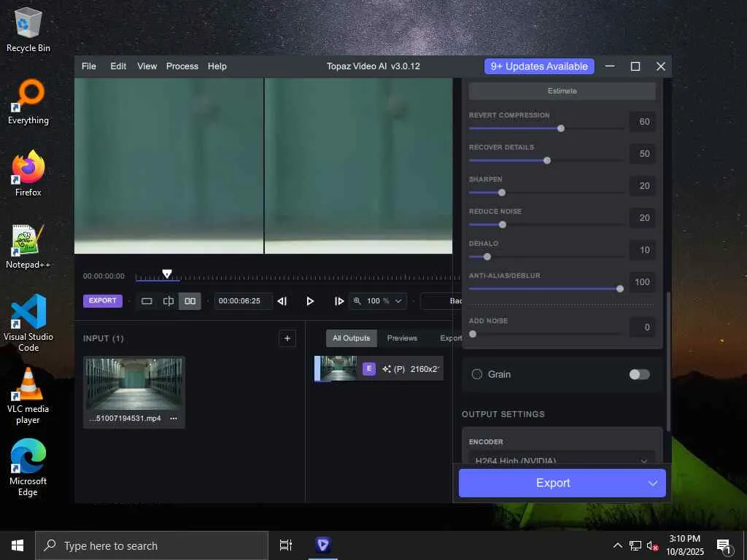Open the View menu
Screen dimensions: 747x560
pyautogui.click(x=147, y=66)
